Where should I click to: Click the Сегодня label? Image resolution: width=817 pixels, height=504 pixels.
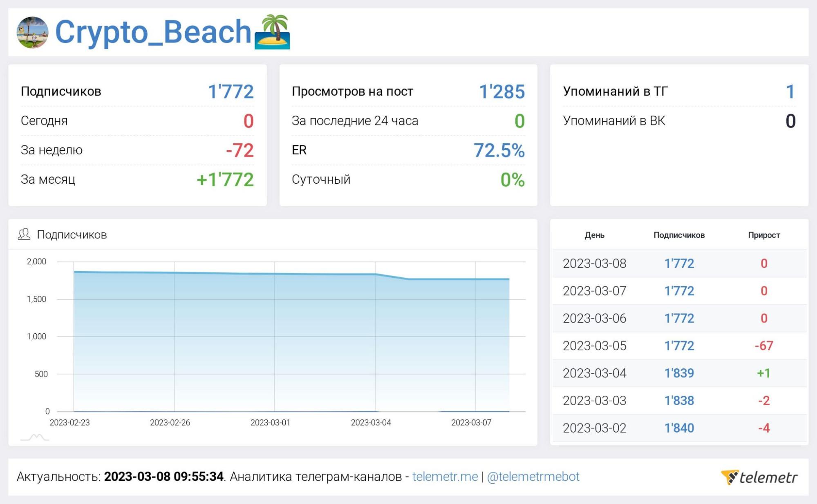(x=44, y=121)
